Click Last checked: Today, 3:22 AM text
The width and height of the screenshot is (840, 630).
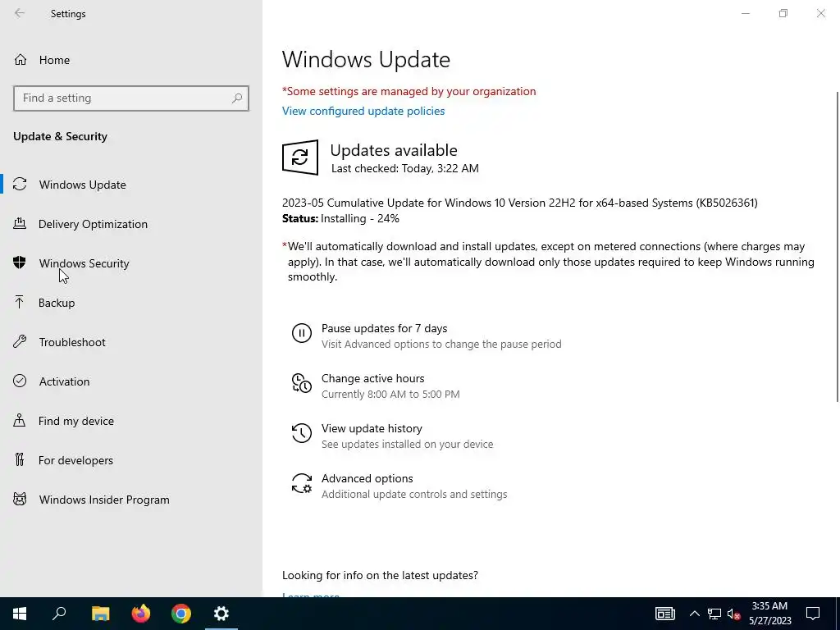pyautogui.click(x=405, y=168)
